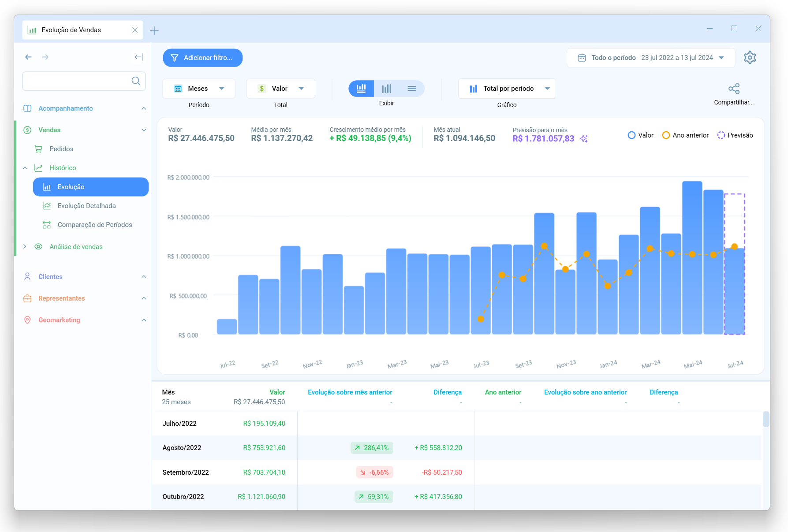Sort by Evolução sobre ano anterior header
The image size is (788, 532).
[x=585, y=392]
